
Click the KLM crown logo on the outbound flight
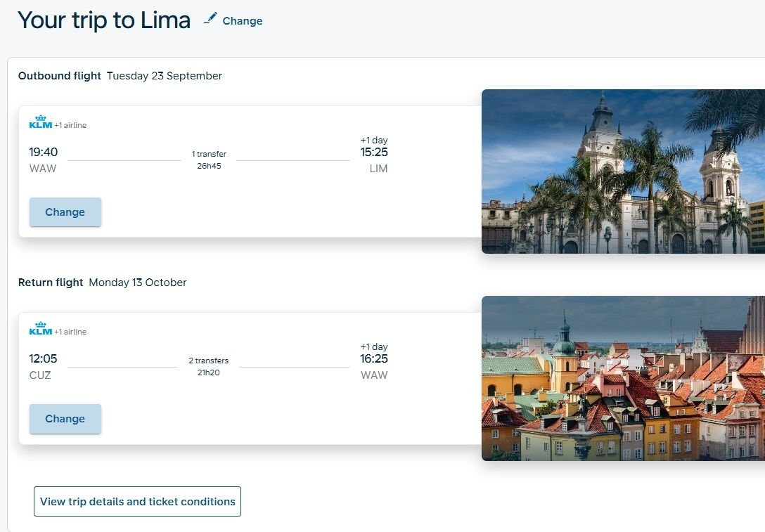coord(40,121)
